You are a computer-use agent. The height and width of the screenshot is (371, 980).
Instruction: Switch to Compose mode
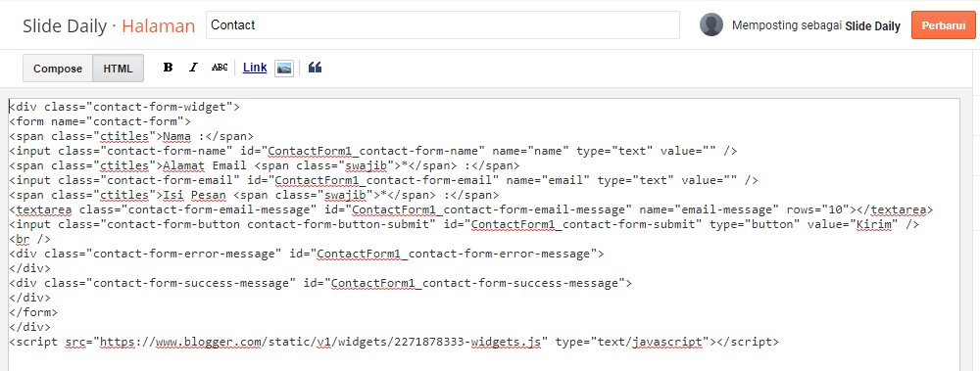point(58,69)
